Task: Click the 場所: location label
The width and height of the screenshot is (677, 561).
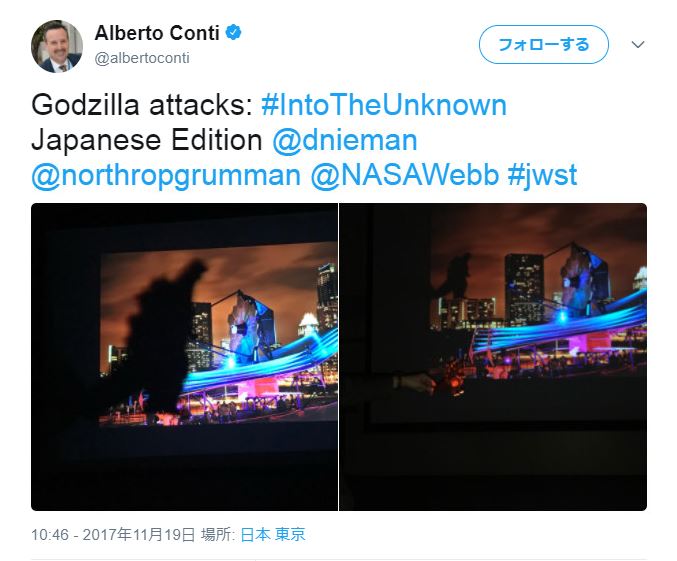Action: pyautogui.click(x=218, y=535)
